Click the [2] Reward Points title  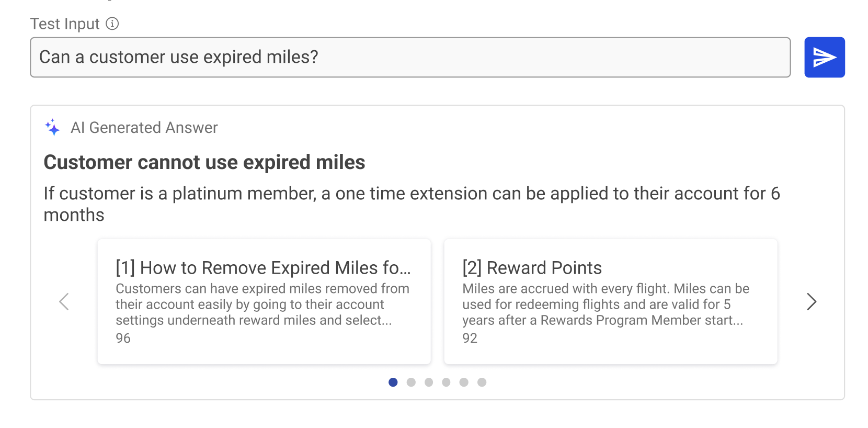[532, 268]
